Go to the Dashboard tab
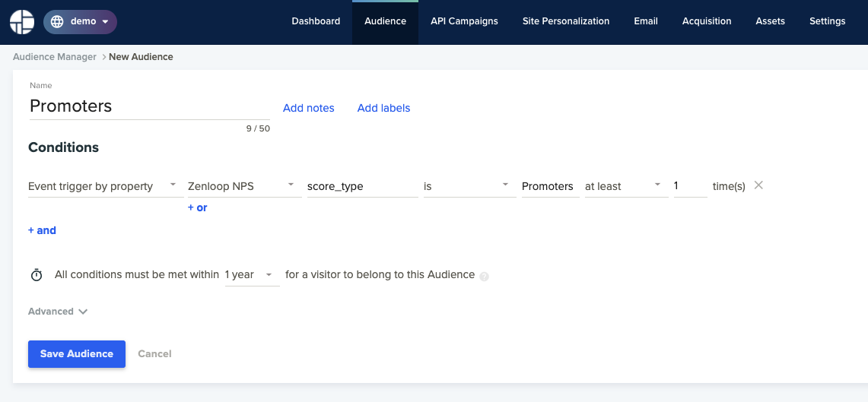This screenshot has height=402, width=868. click(316, 21)
